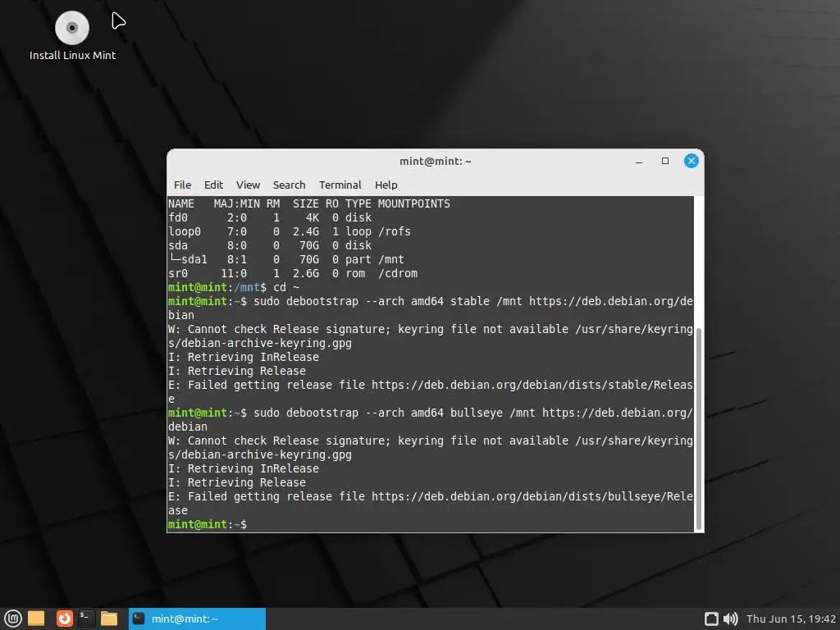Click the stable release error line
This screenshot has height=630, width=840.
click(430, 391)
